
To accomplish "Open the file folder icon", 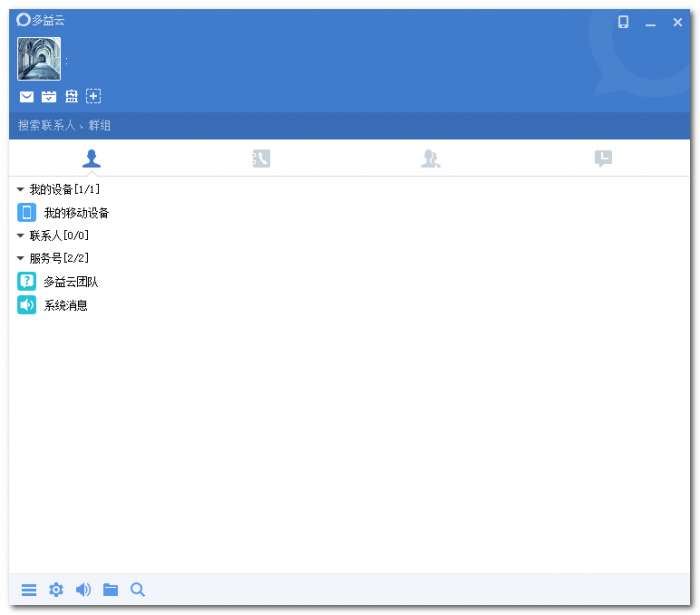I will pyautogui.click(x=111, y=590).
